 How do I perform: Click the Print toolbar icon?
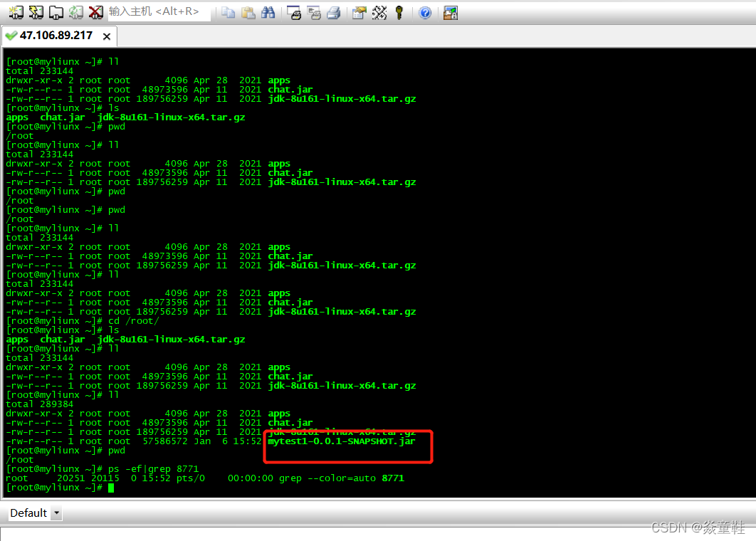click(333, 12)
